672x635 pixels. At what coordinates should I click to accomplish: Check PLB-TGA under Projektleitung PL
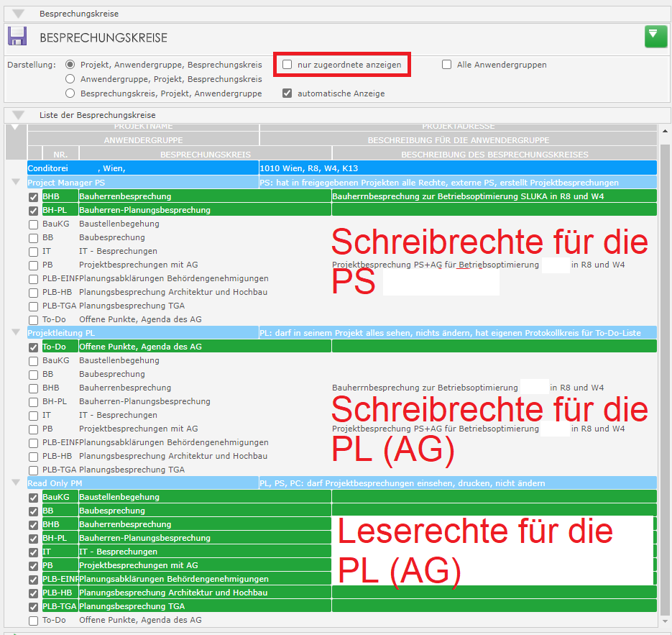pyautogui.click(x=34, y=471)
